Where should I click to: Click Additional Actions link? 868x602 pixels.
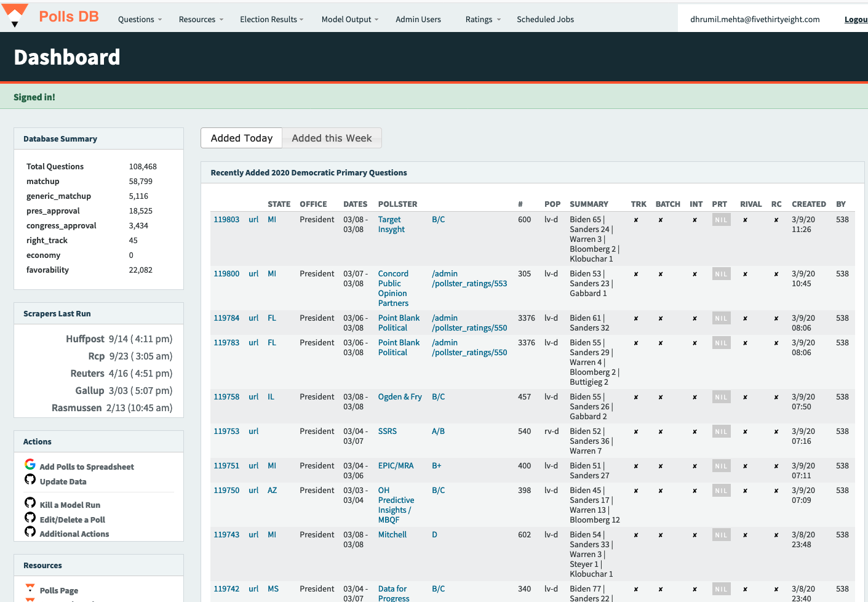(x=74, y=534)
